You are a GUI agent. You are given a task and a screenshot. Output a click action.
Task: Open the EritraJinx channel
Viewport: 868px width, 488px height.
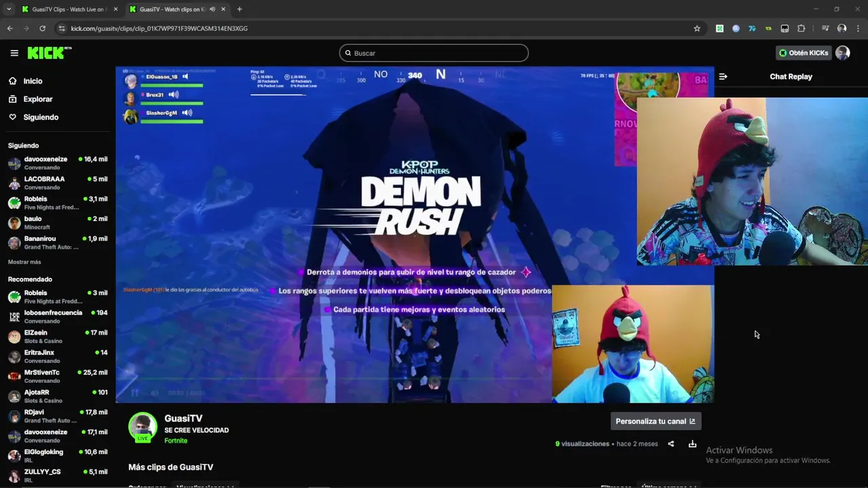[58, 357]
